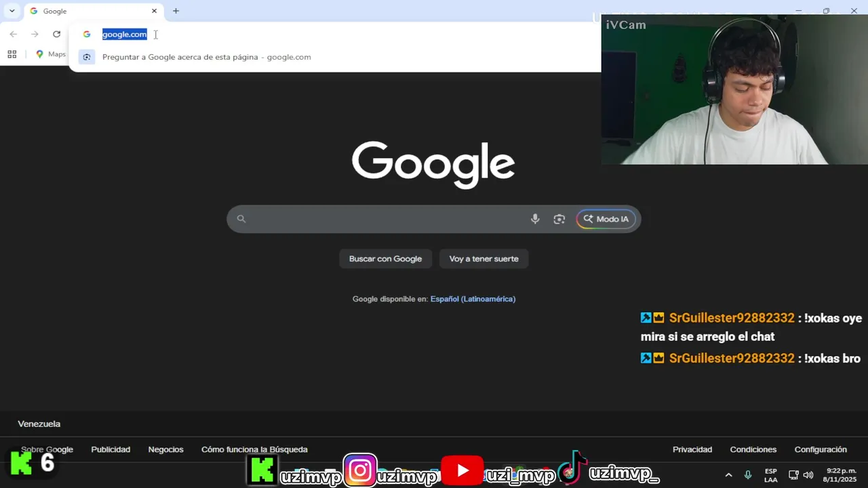868x488 pixels.
Task: Open ESP LAA language switcher
Action: click(x=771, y=475)
